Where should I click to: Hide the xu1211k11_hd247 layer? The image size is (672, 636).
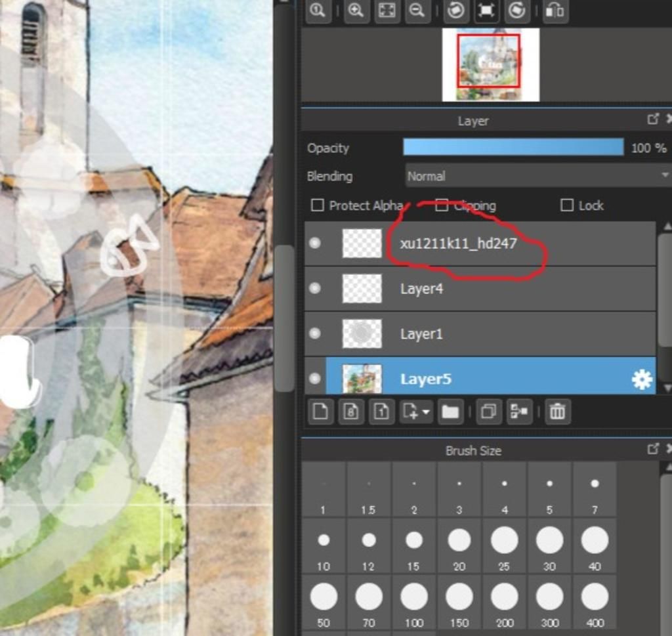315,243
